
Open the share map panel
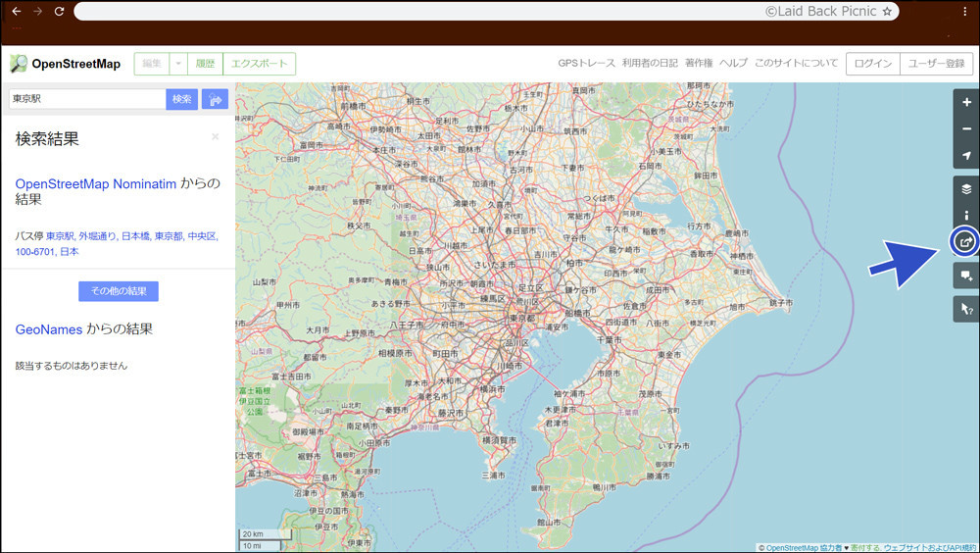pos(965,241)
